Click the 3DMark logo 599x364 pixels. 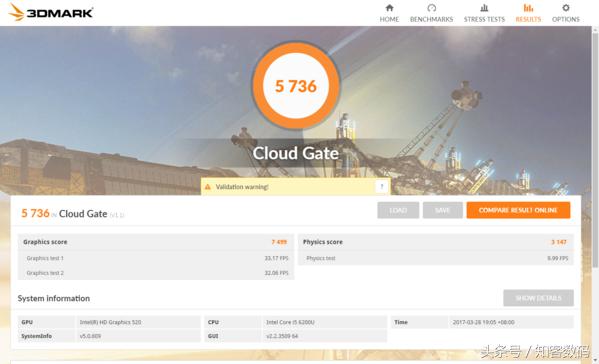51,12
